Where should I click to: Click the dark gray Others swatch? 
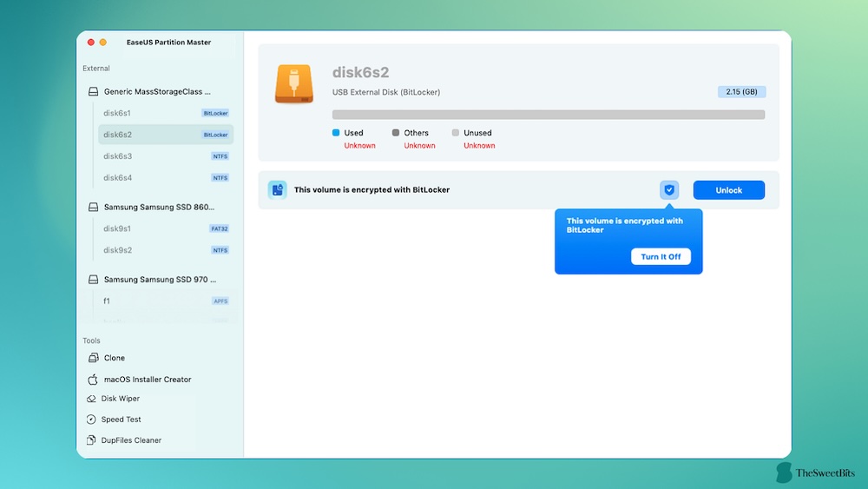point(395,132)
